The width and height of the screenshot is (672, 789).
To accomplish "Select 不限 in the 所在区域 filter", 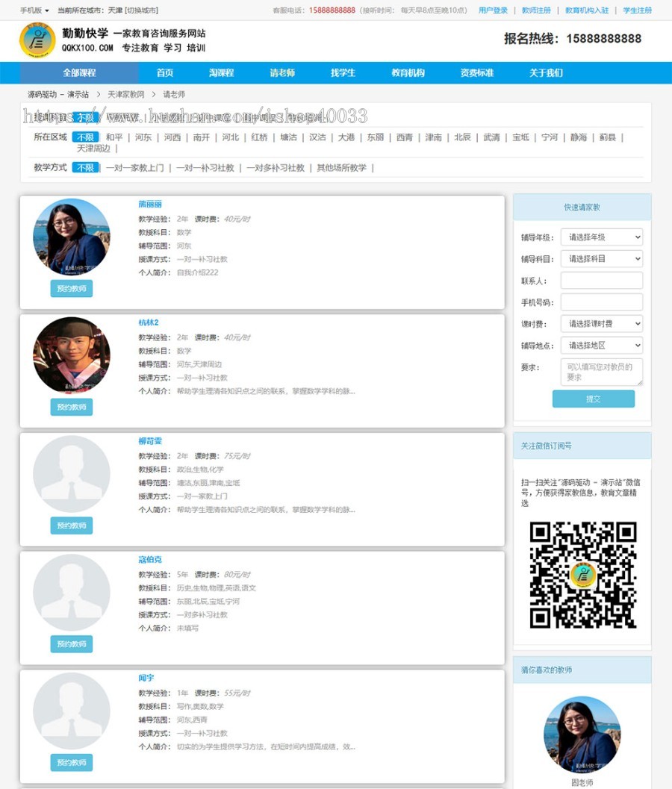I will point(85,137).
